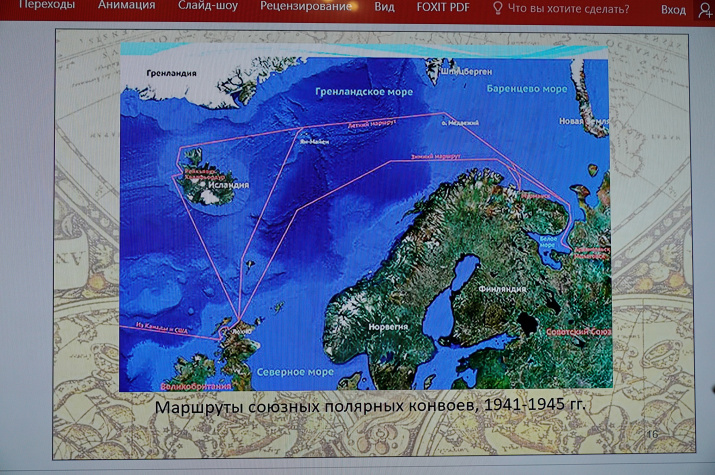Click the slide number 16
The width and height of the screenshot is (715, 475).
pos(651,434)
